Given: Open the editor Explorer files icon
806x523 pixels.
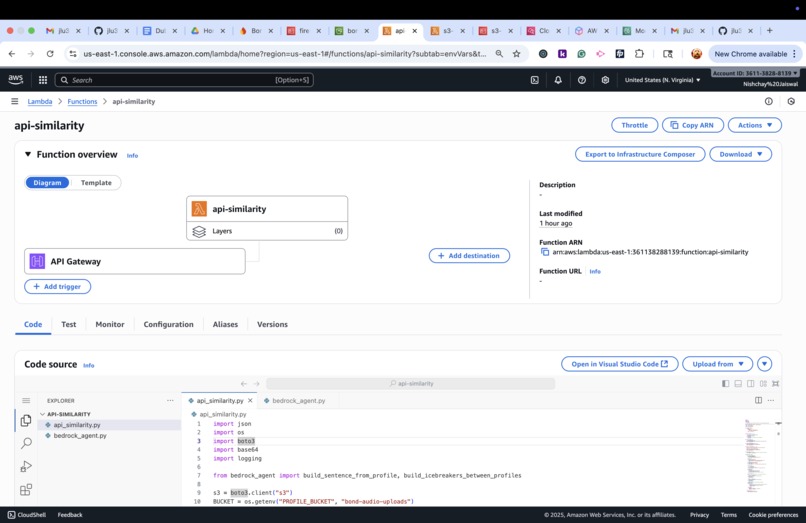Looking at the screenshot, I should tap(26, 421).
